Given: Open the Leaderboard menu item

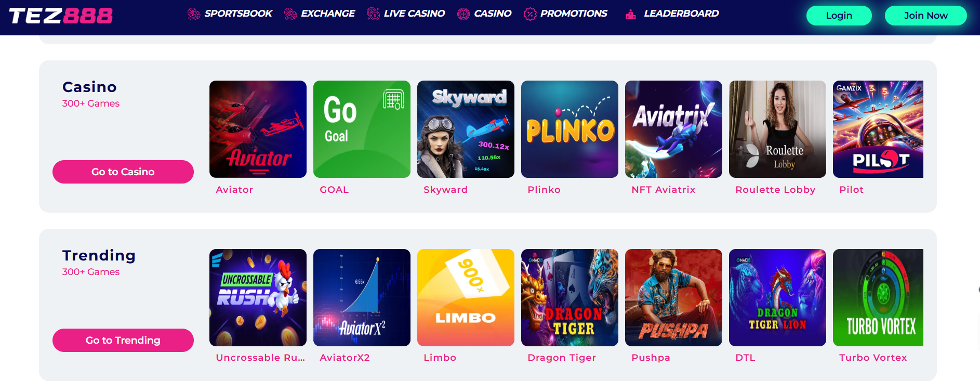Looking at the screenshot, I should click(681, 14).
